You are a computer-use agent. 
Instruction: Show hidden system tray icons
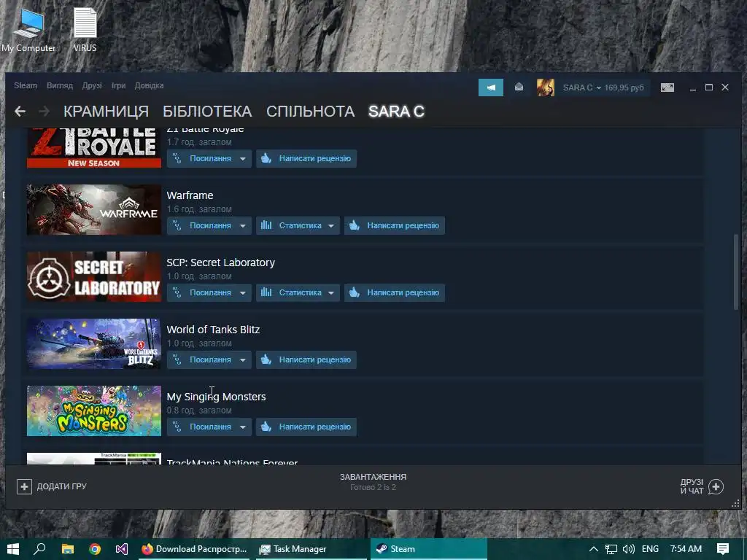(x=594, y=549)
